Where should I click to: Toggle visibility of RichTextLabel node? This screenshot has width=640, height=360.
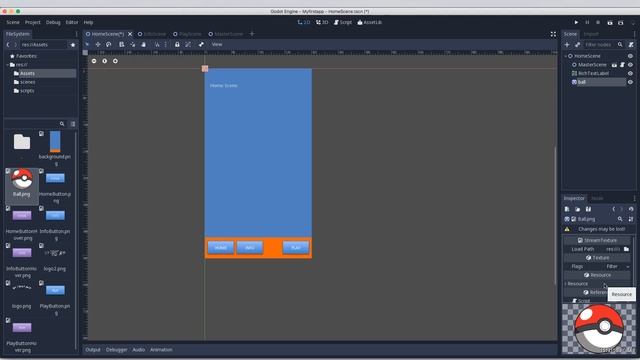coord(631,73)
